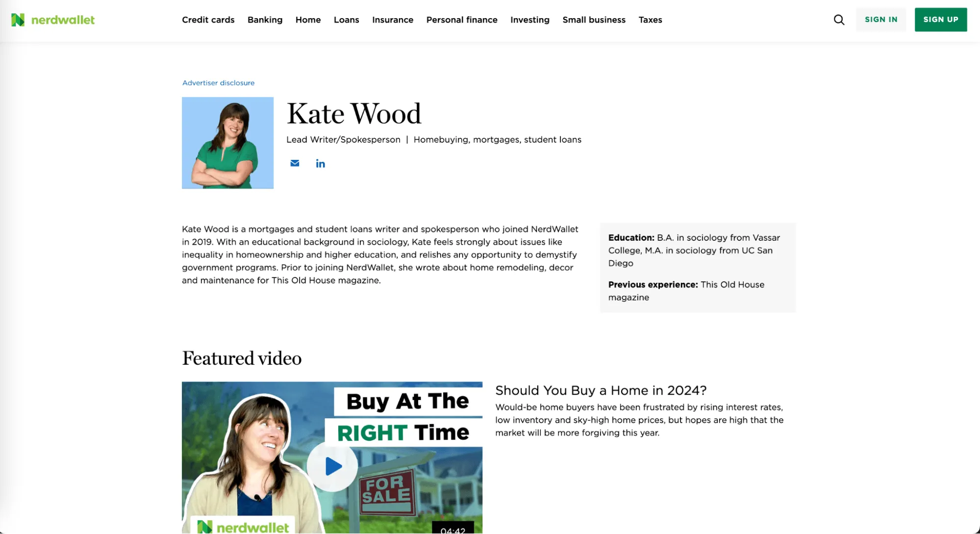Open the Banking menu

point(265,20)
